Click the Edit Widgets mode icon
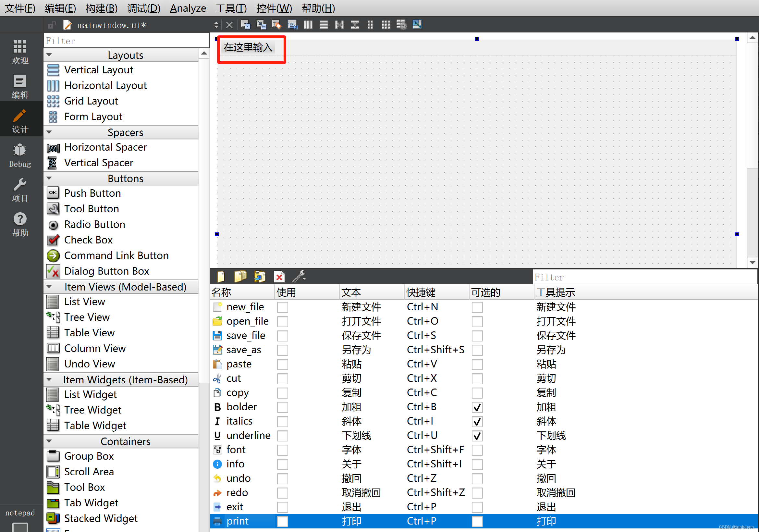The width and height of the screenshot is (759, 532). [245, 24]
